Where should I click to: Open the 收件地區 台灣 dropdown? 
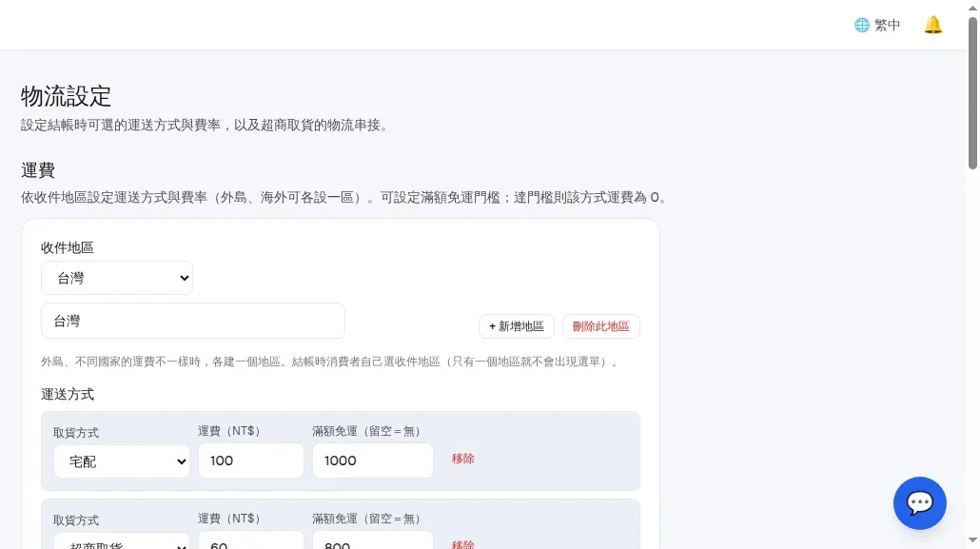(117, 278)
